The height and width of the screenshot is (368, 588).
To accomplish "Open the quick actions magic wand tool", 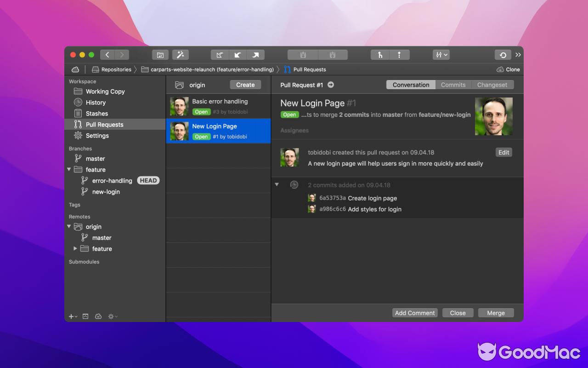I will (x=180, y=54).
